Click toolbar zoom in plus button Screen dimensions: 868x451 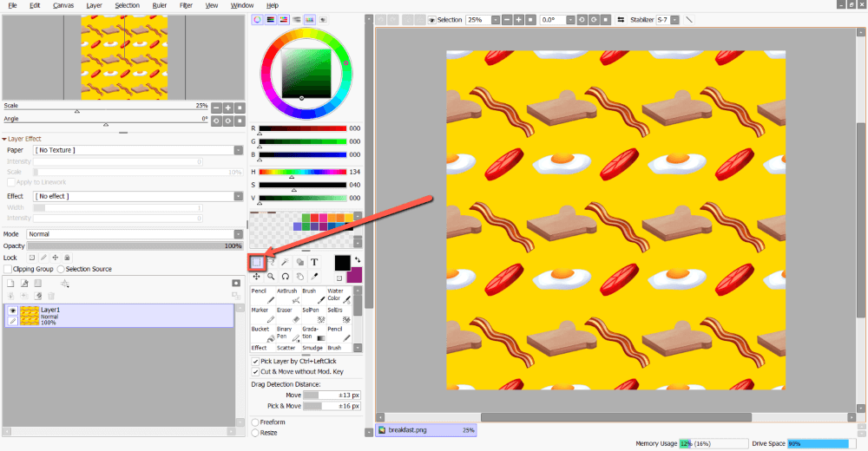tap(519, 20)
